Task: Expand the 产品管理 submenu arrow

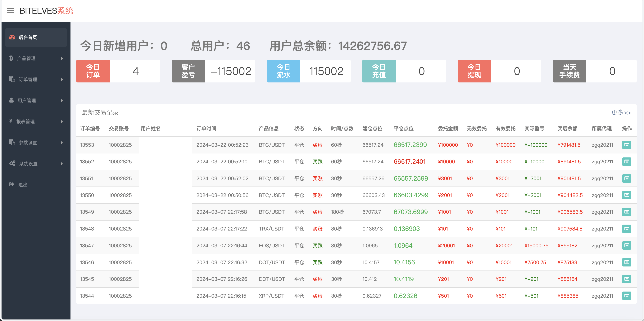Action: pyautogui.click(x=62, y=58)
